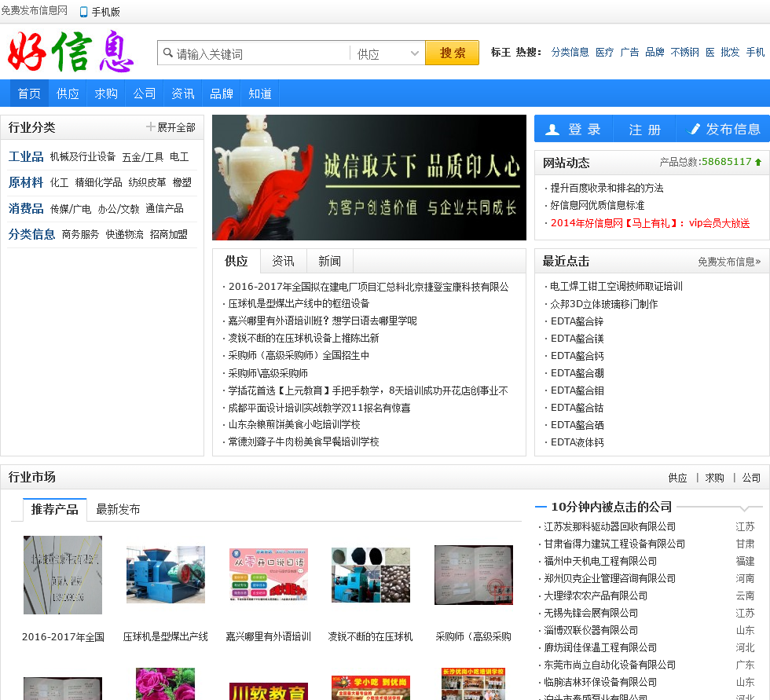Open the 供应 search type dropdown
The image size is (770, 700).
click(387, 53)
